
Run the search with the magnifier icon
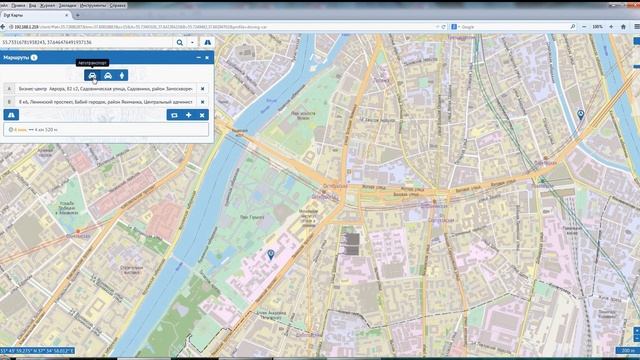point(180,42)
